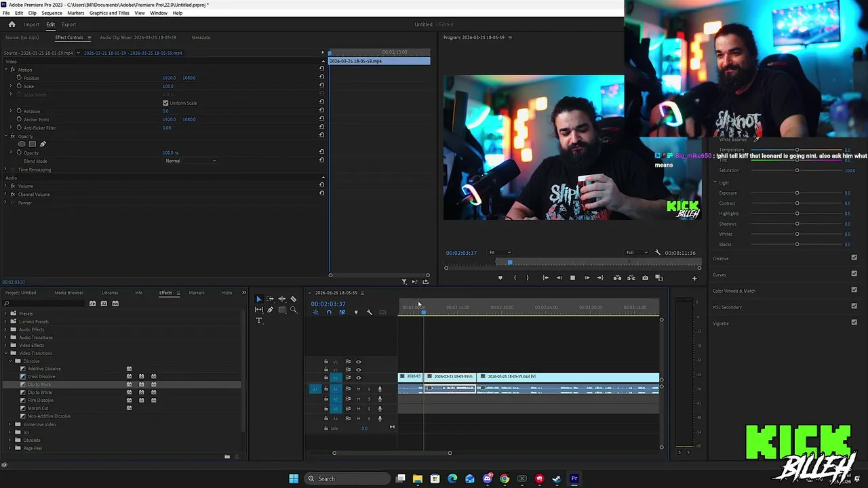Export frame with the camera icon

[645, 278]
